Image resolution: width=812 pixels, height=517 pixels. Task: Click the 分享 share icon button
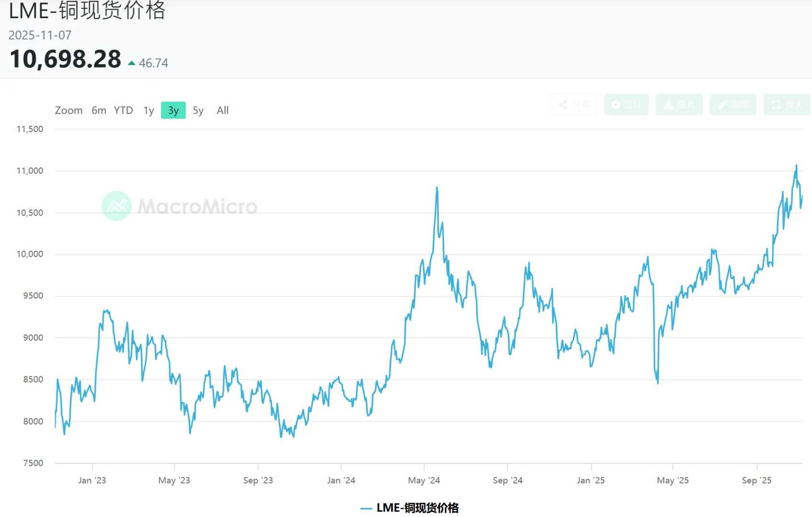point(574,104)
